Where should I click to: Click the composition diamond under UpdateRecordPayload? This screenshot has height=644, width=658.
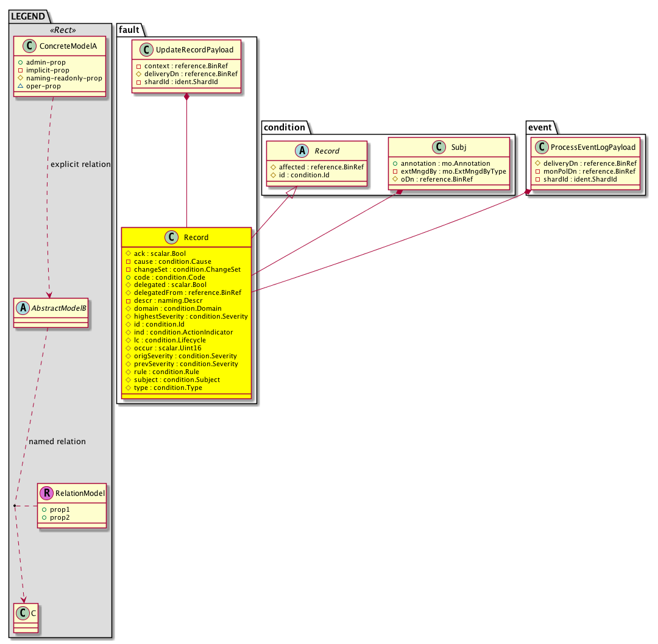click(x=188, y=98)
